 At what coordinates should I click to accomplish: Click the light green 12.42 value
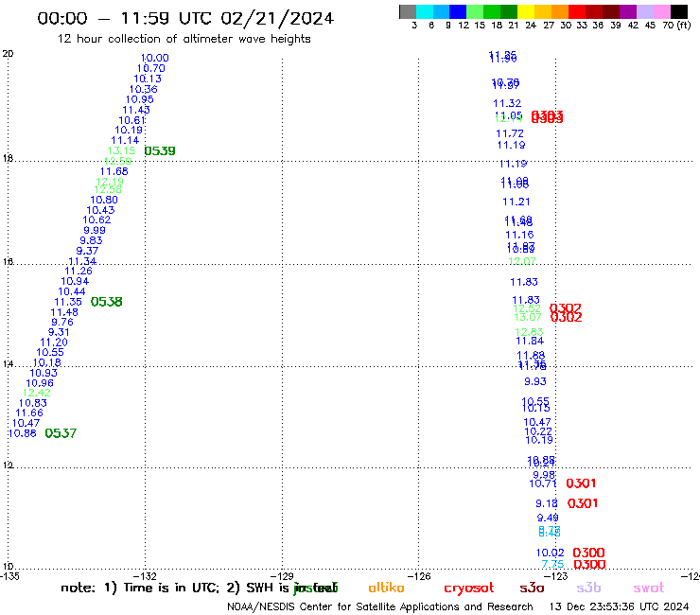point(37,393)
